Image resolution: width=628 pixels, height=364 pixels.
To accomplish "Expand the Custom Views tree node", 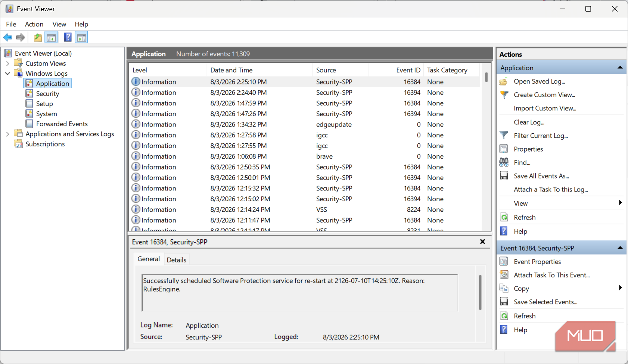I will click(x=7, y=63).
